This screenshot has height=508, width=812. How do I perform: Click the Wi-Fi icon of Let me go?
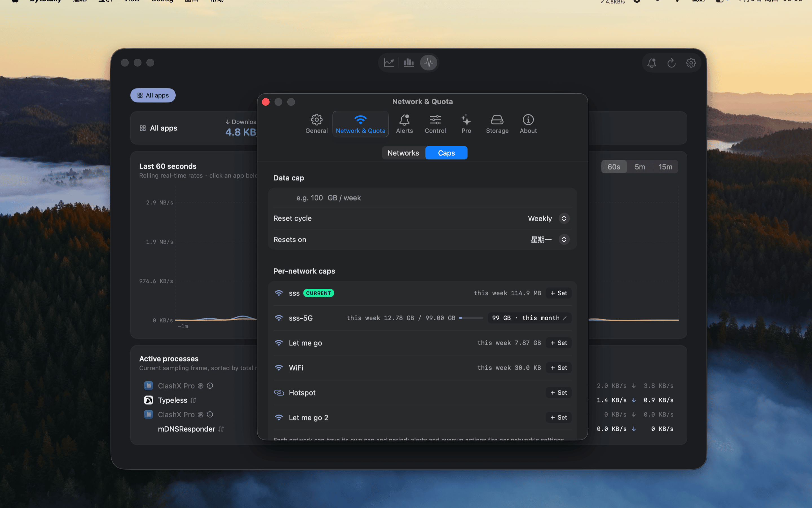(x=279, y=343)
